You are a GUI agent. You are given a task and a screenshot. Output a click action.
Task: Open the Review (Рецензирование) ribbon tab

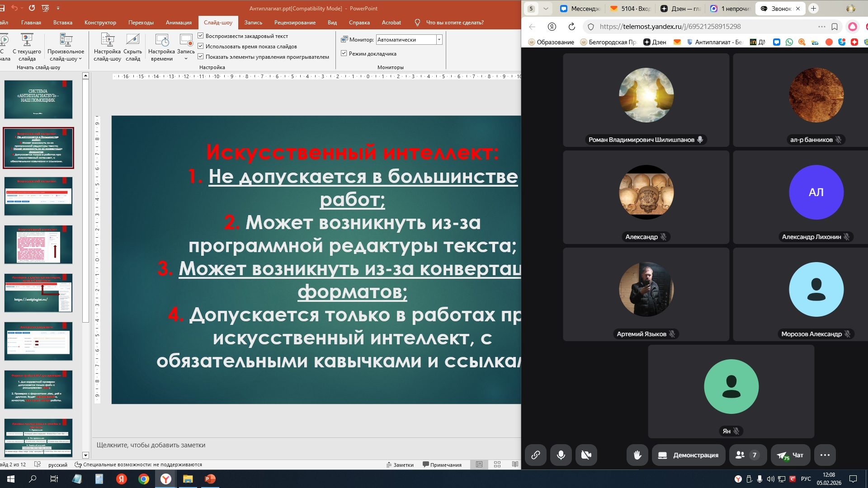click(295, 23)
